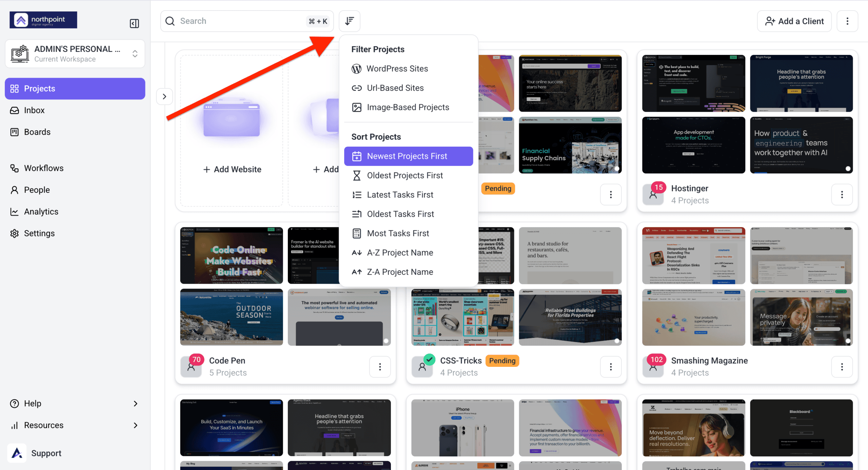The height and width of the screenshot is (470, 868).
Task: Filter by Image-Based Projects
Action: click(409, 107)
